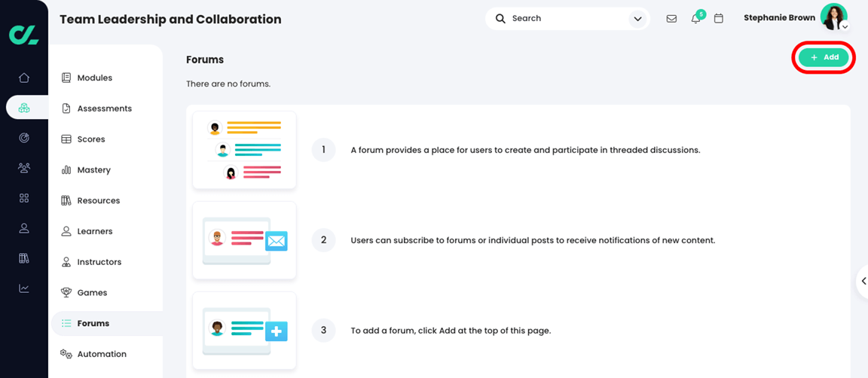The width and height of the screenshot is (868, 378).
Task: Click the single user icon in sidebar
Action: [24, 228]
